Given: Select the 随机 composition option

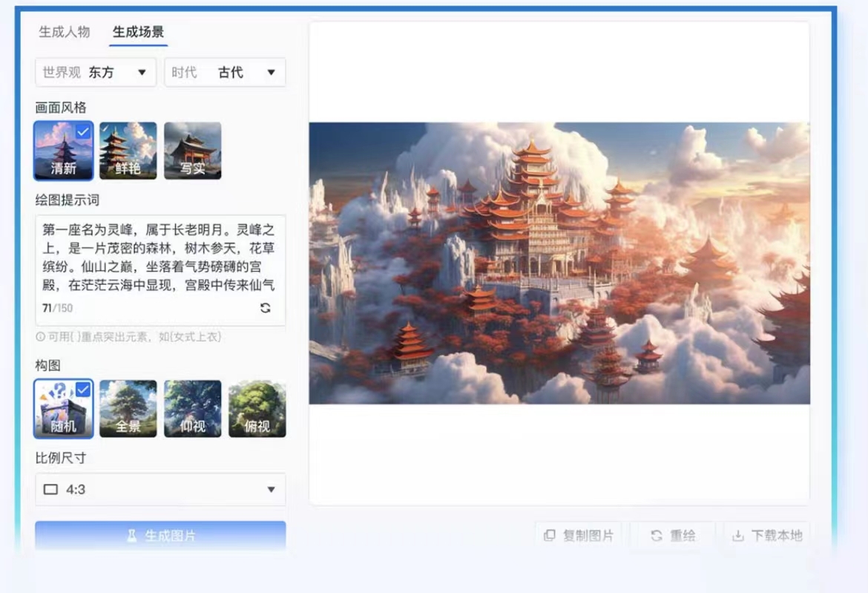Looking at the screenshot, I should (64, 409).
